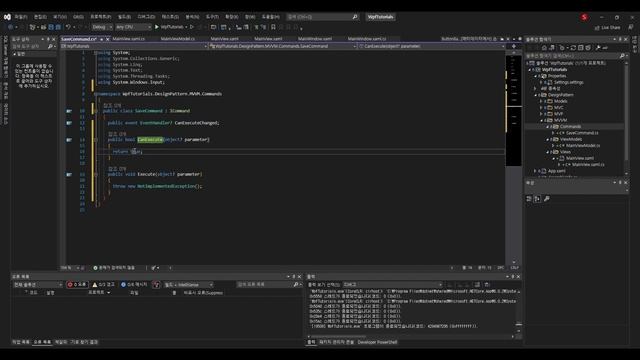Open the Any CPU platform dropdown

[133, 27]
